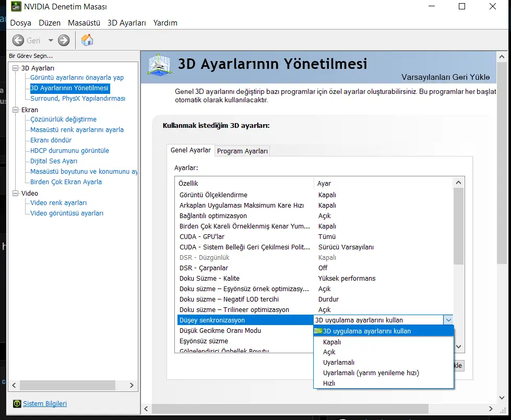This screenshot has height=420, width=511.
Task: Open Video renk ayarları
Action: click(x=58, y=202)
